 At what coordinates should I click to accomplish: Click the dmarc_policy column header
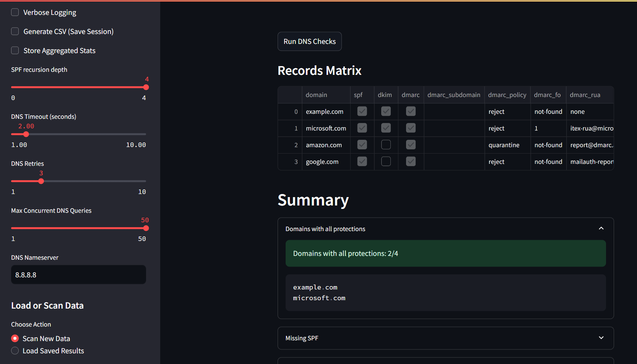pyautogui.click(x=507, y=95)
